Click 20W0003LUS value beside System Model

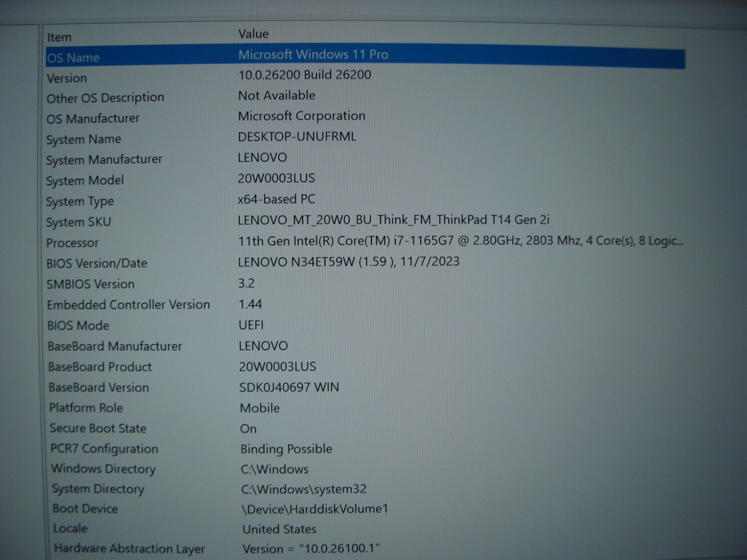pos(276,178)
